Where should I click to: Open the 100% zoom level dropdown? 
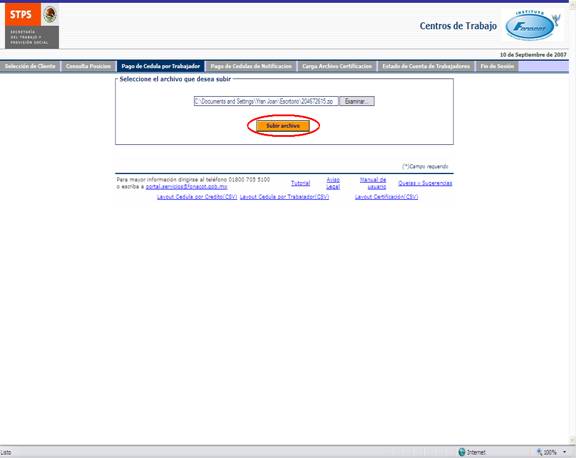(x=564, y=452)
